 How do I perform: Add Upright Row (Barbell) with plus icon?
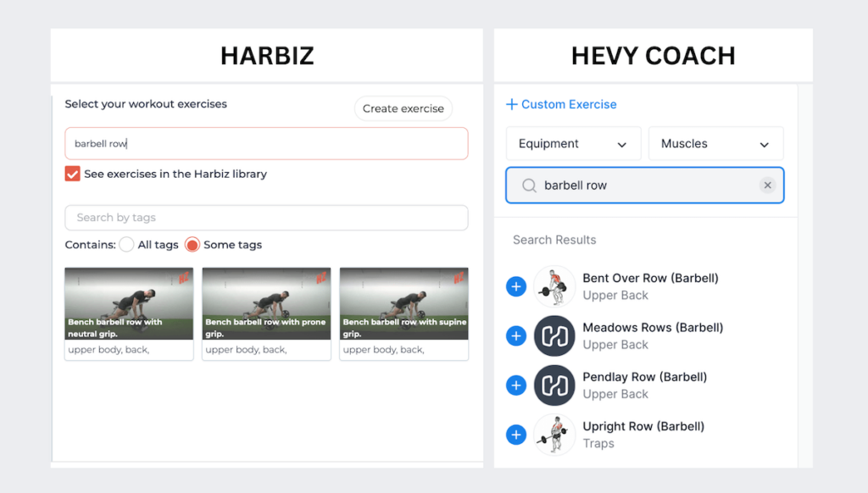[516, 435]
